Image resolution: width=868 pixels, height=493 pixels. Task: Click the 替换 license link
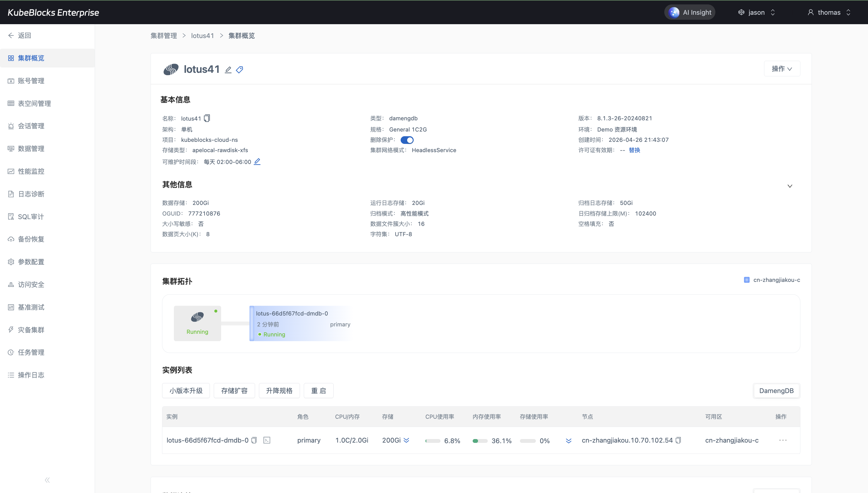click(634, 150)
